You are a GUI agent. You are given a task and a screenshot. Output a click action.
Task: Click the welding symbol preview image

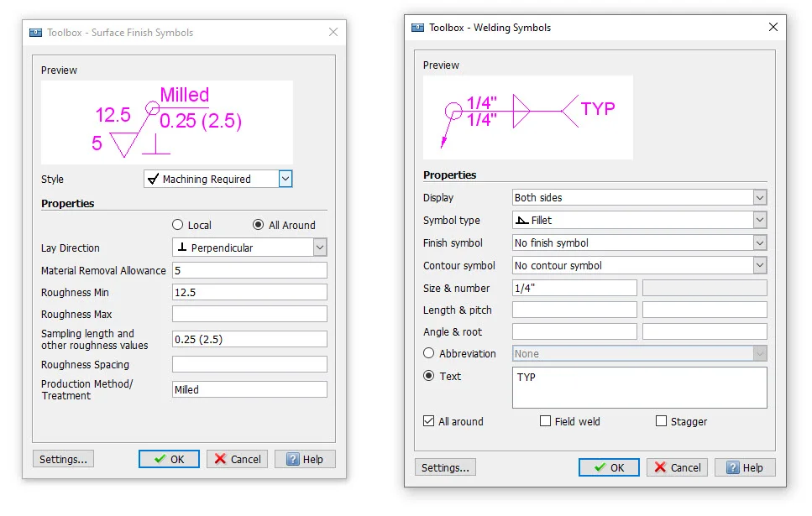click(527, 117)
